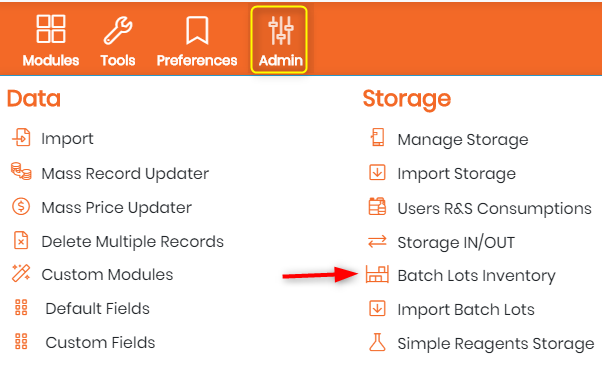Open the Import Storage option
The height and width of the screenshot is (365, 602).
(x=456, y=173)
